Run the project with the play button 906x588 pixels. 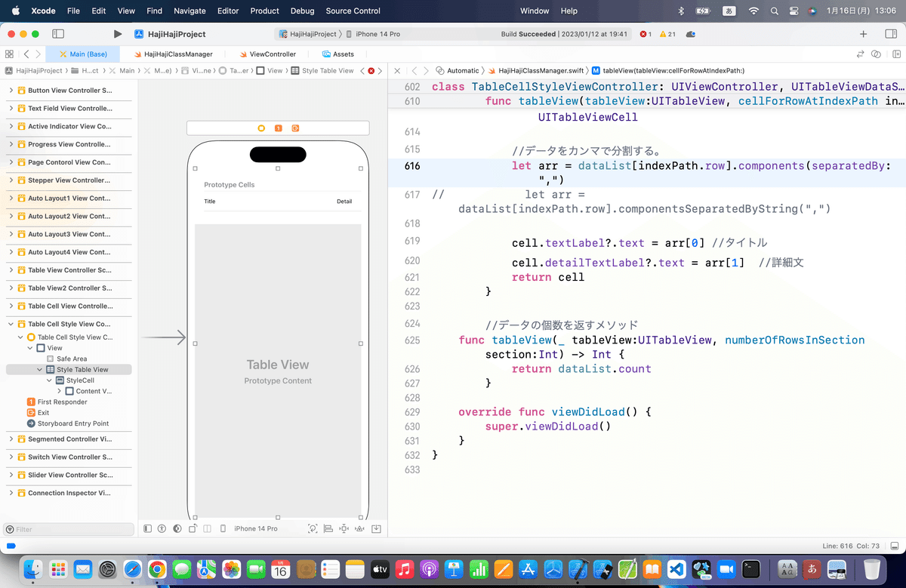[117, 34]
